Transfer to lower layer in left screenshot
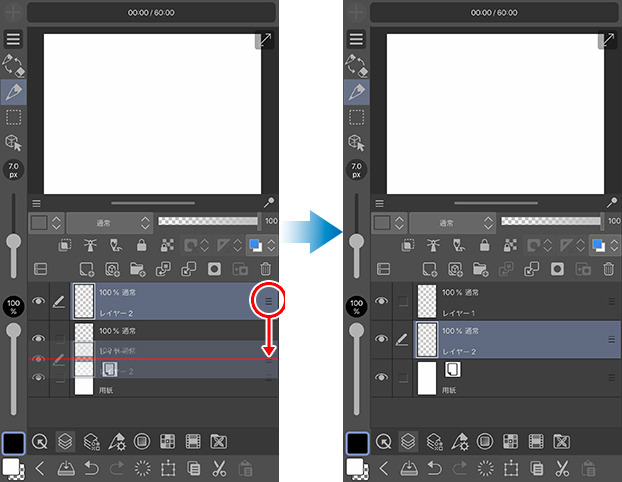The height and width of the screenshot is (482, 622). tap(163, 269)
